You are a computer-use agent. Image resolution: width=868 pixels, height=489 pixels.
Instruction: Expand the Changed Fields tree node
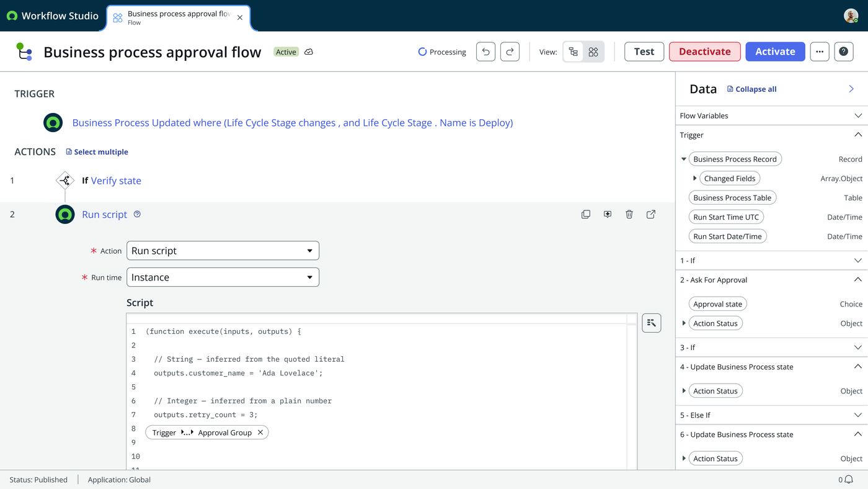tap(695, 178)
